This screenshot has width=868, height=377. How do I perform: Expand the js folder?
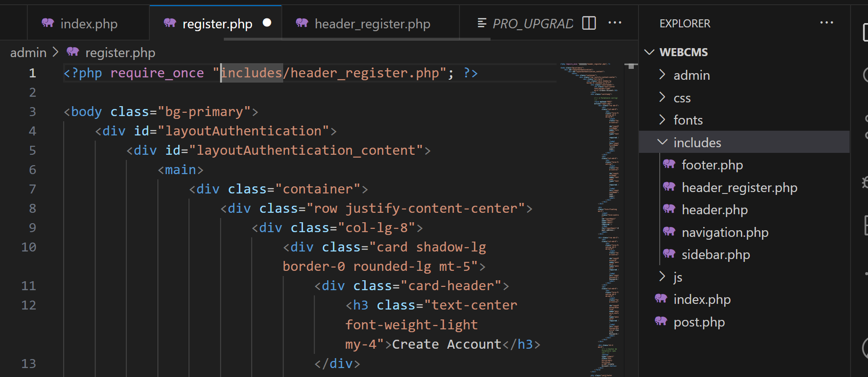[678, 277]
